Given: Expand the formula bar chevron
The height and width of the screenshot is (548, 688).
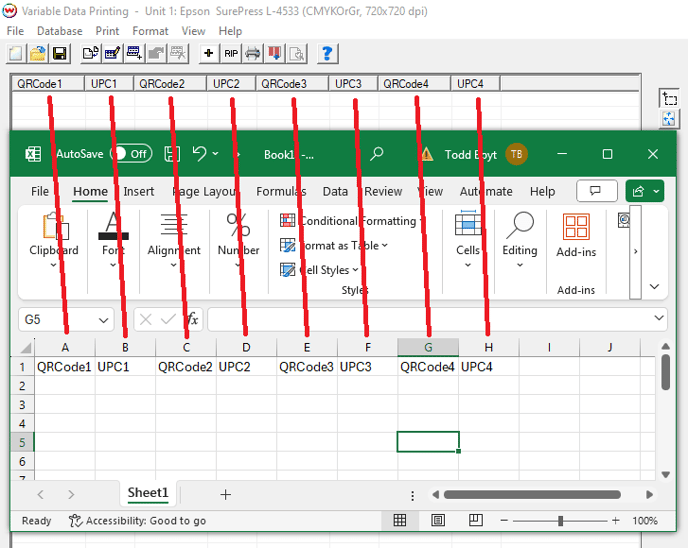Looking at the screenshot, I should click(659, 318).
